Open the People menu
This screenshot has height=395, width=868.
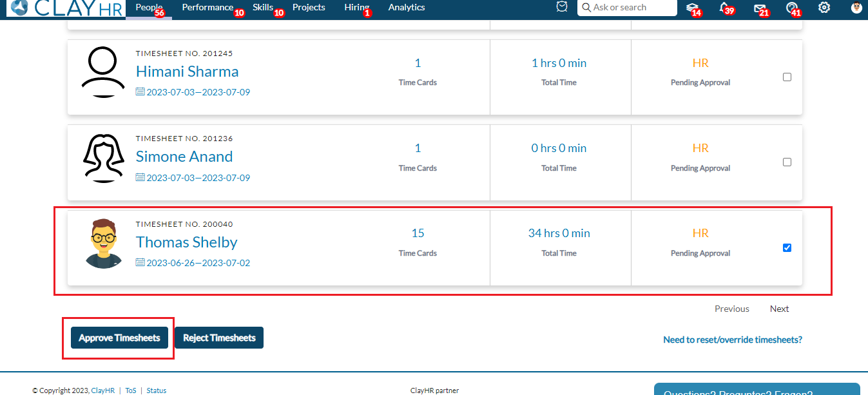149,8
